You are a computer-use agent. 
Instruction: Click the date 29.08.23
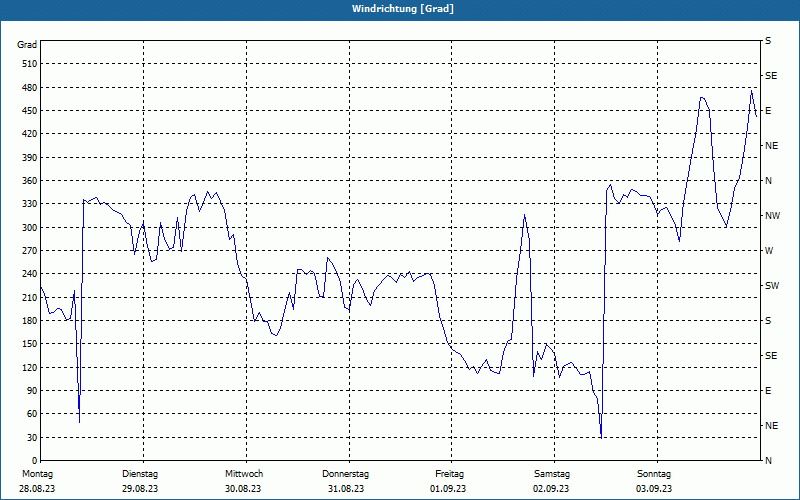[140, 489]
